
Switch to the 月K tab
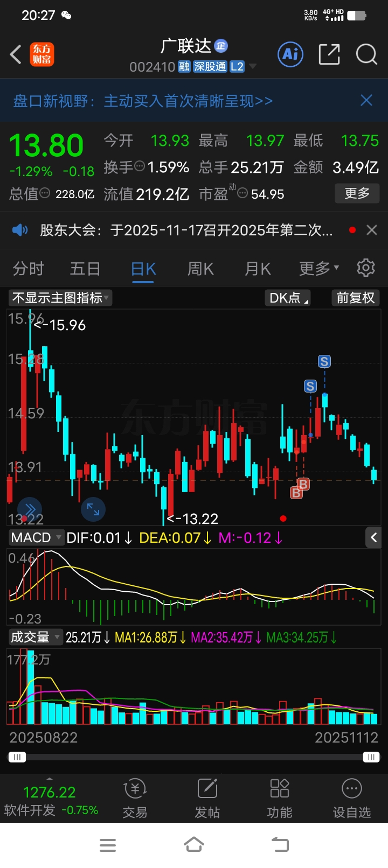tap(258, 268)
